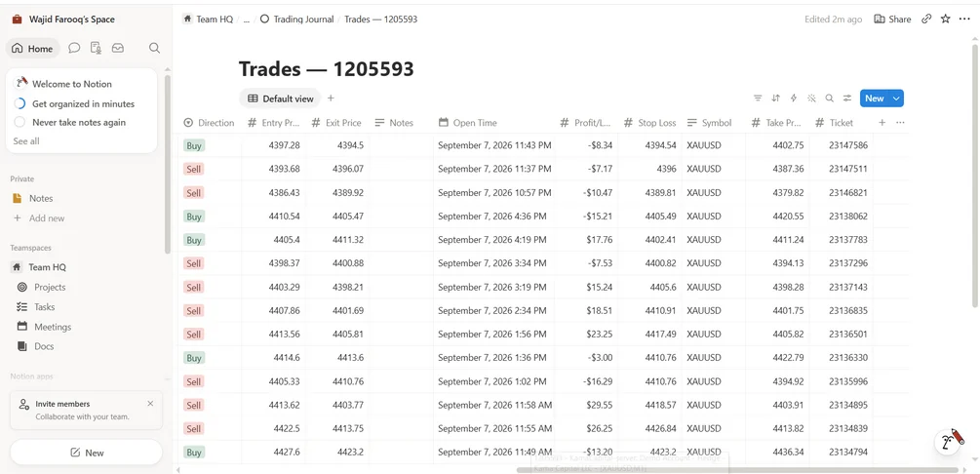Open the Symbol column header menu

[714, 123]
